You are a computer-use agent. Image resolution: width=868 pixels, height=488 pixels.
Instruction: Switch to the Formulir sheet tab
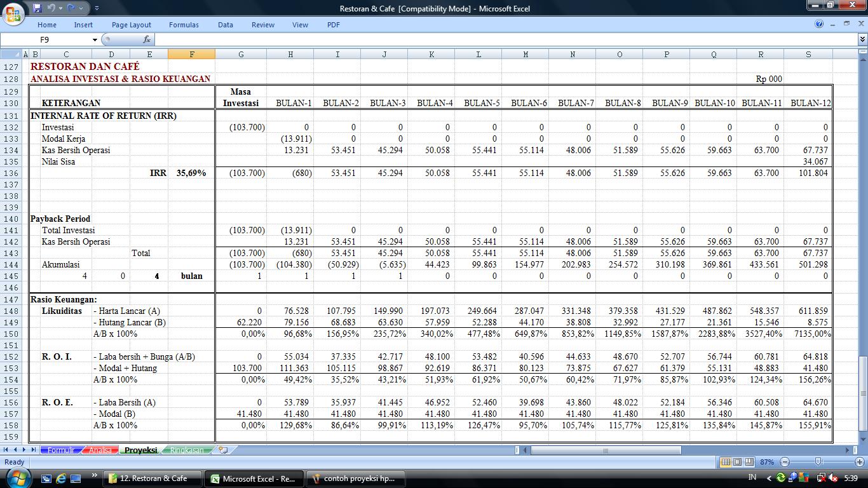coord(60,450)
